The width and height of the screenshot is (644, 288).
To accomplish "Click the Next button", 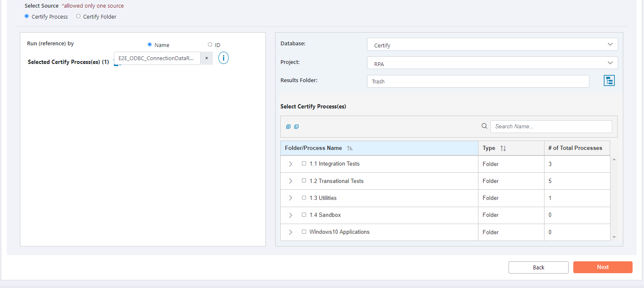I will (603, 267).
